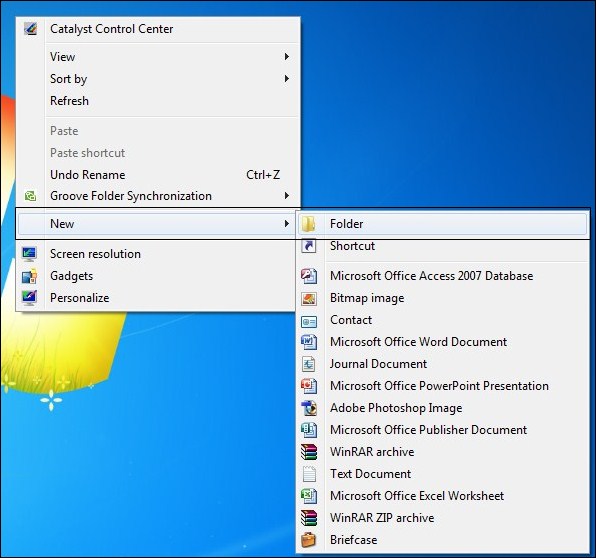Click the Catalyst Control Center icon

pyautogui.click(x=30, y=29)
